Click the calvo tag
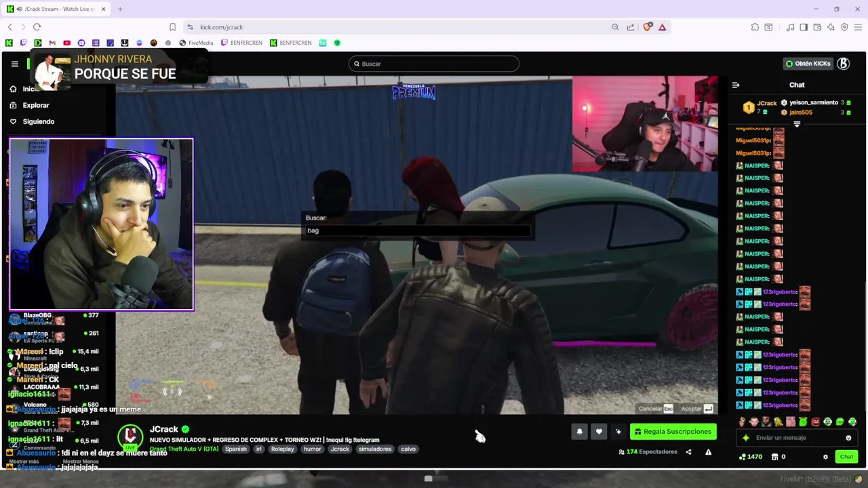Viewport: 868px width, 488px height. [408, 449]
